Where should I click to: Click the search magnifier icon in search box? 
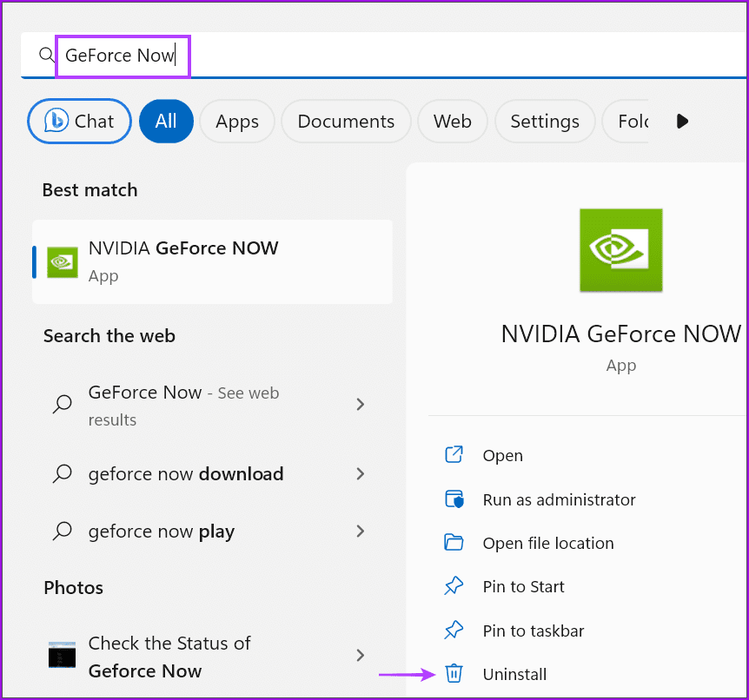(x=46, y=55)
